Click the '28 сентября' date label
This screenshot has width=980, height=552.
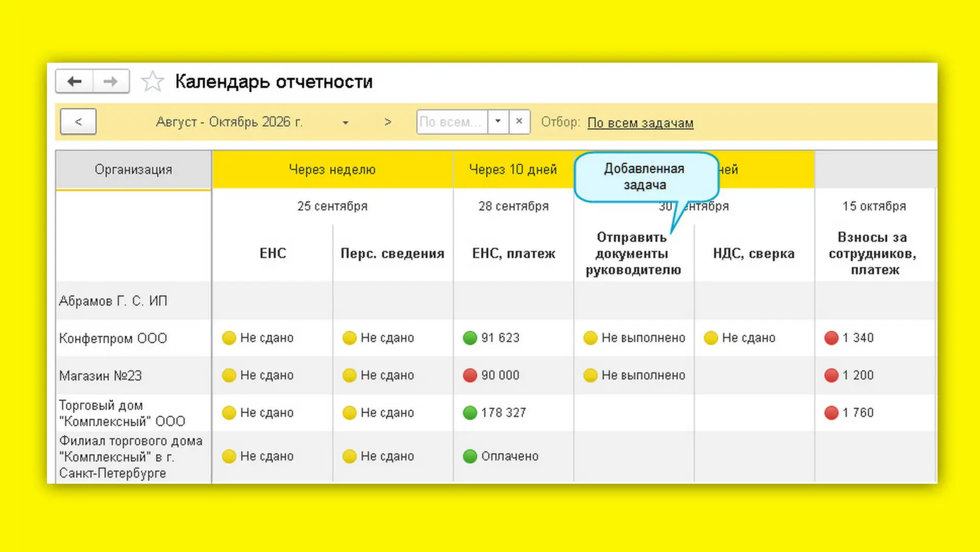click(513, 206)
